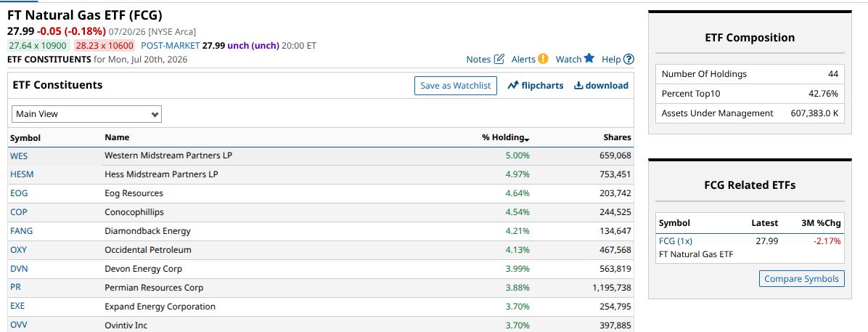Open the Notes edit icon

pos(499,59)
